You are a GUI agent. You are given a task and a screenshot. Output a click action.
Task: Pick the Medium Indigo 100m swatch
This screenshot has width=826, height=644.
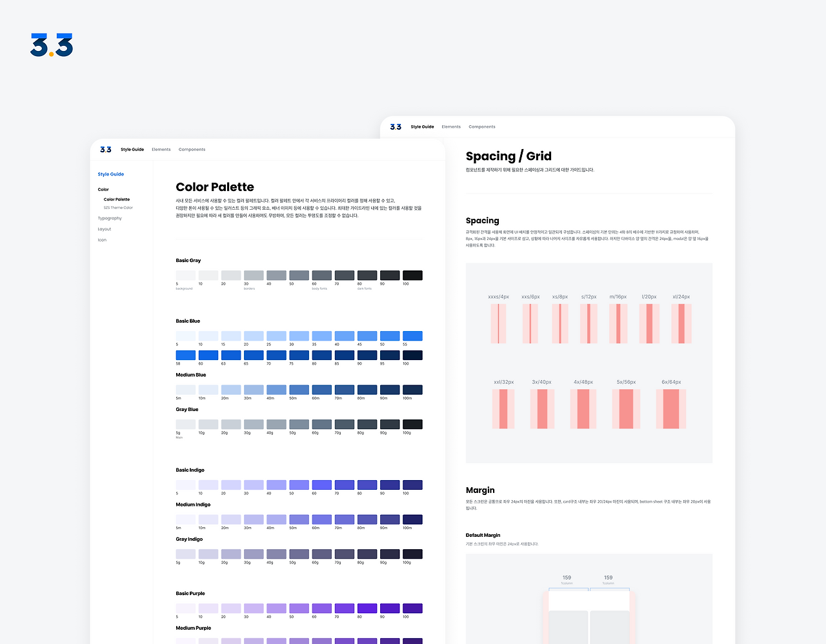coord(412,519)
